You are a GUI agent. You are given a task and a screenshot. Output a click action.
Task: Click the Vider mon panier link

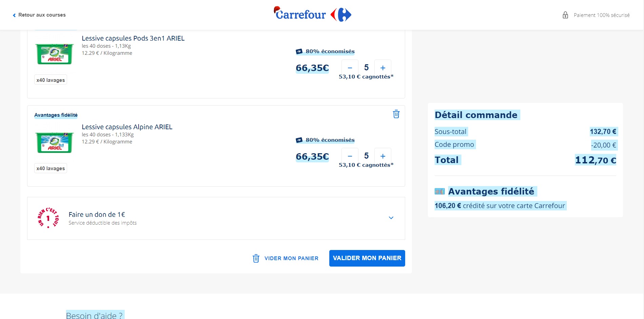(291, 258)
